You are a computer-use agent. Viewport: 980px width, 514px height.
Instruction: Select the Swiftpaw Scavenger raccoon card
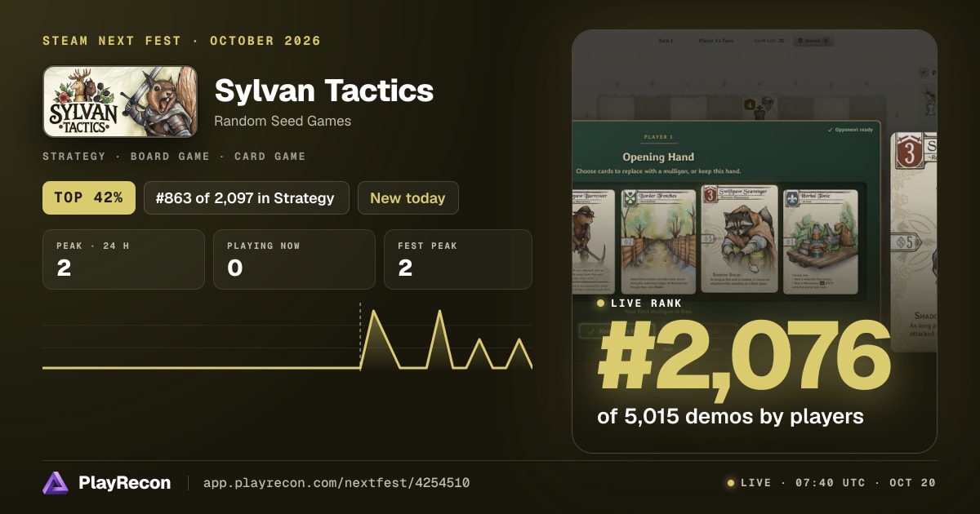738,239
